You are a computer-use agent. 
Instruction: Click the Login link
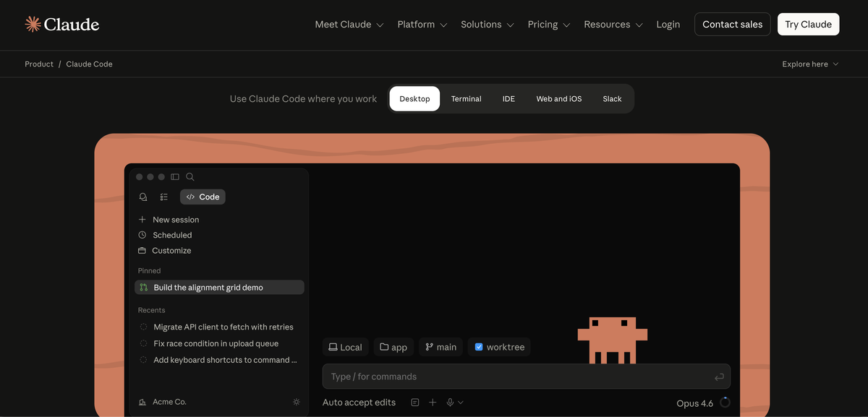pos(668,25)
